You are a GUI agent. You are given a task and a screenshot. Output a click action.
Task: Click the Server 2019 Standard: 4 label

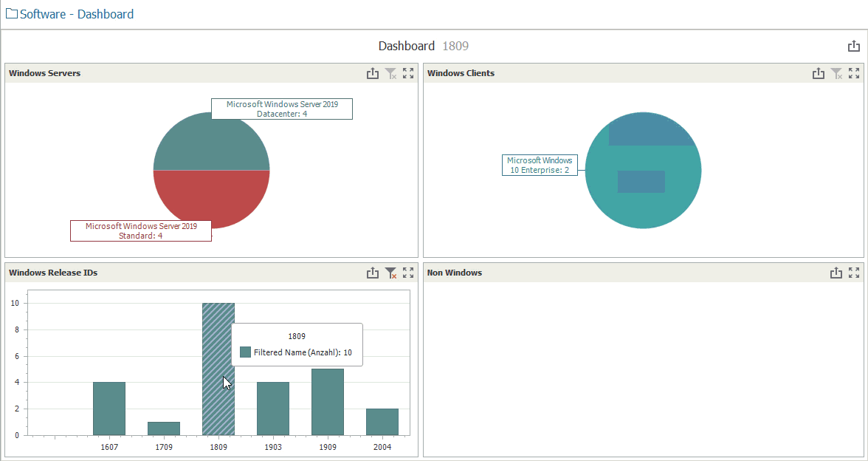point(140,230)
